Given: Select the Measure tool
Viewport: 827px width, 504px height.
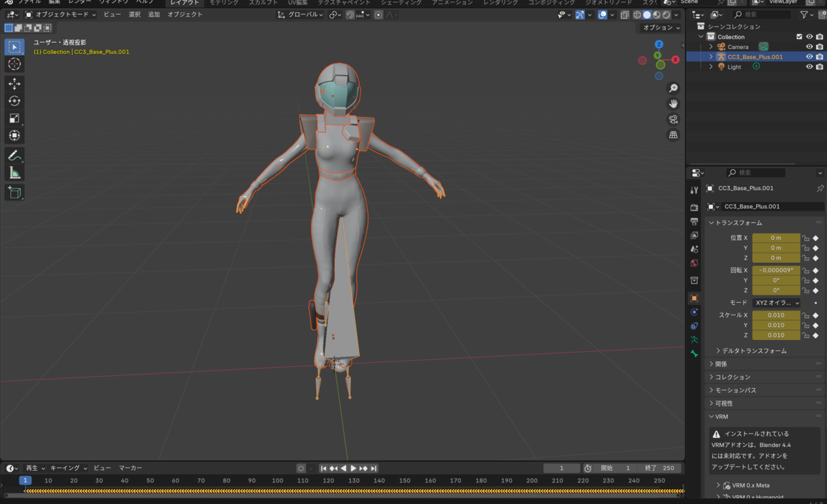Looking at the screenshot, I should tap(14, 173).
